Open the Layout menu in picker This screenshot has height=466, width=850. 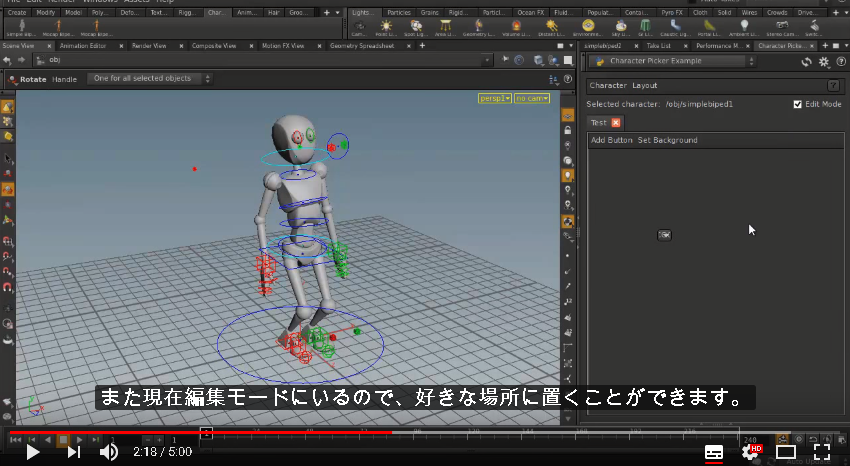tap(645, 86)
